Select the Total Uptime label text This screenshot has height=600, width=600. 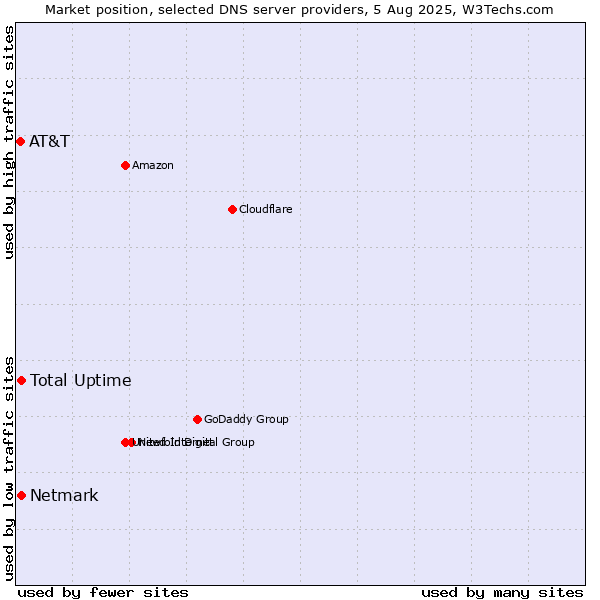point(81,380)
